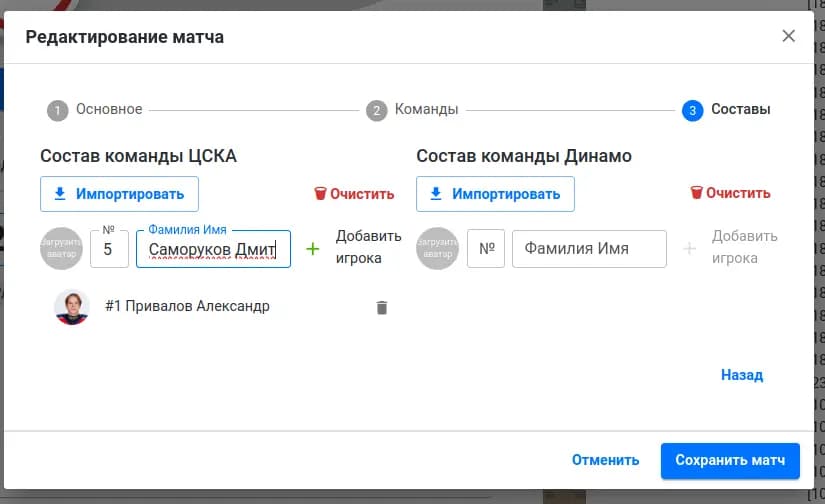Click the Состав команды ЦСКА heading
825x504 pixels.
[138, 156]
